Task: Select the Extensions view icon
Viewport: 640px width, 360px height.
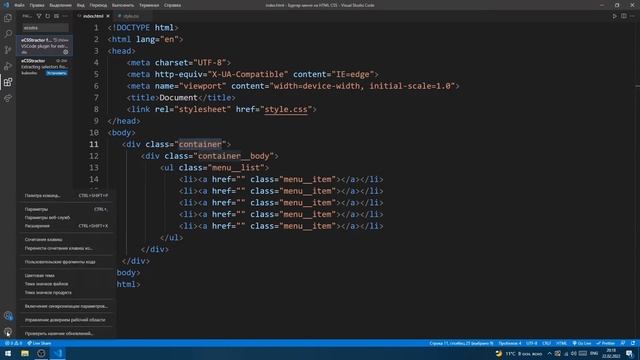Action: (x=8, y=82)
